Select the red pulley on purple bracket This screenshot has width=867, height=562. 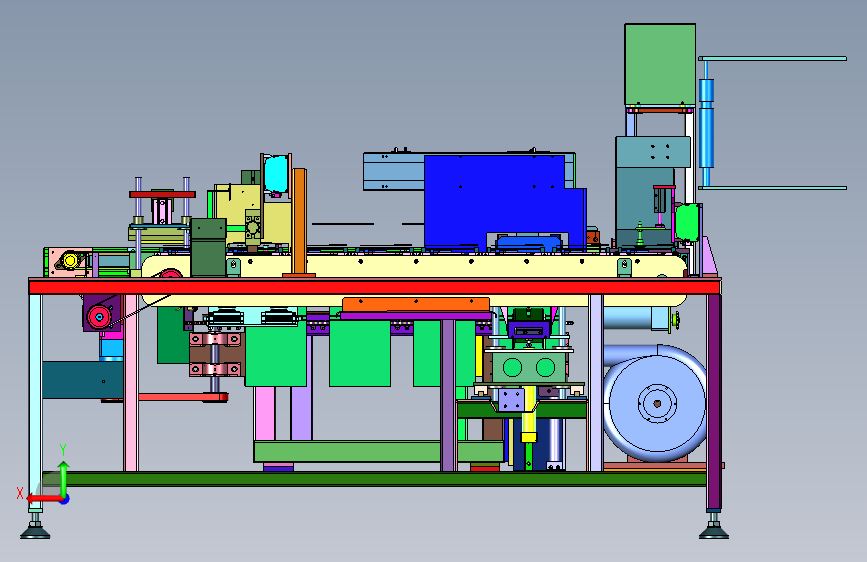click(100, 317)
